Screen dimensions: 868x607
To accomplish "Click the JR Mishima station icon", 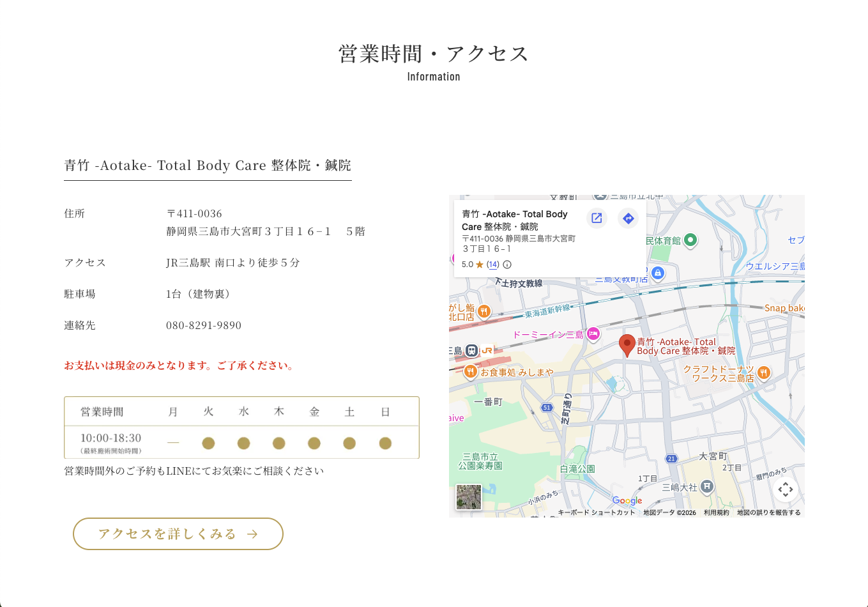I will 471,350.
